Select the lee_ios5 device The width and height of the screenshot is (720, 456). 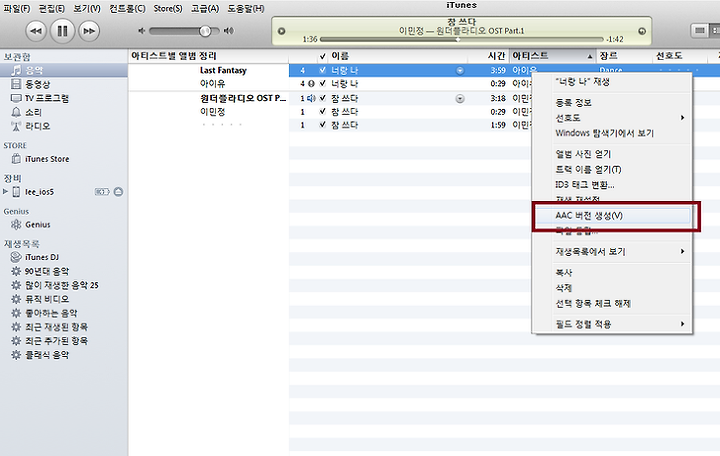pos(39,192)
